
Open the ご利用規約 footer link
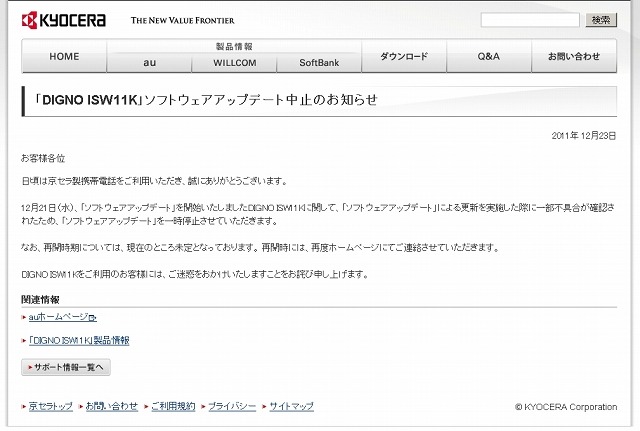coord(173,407)
